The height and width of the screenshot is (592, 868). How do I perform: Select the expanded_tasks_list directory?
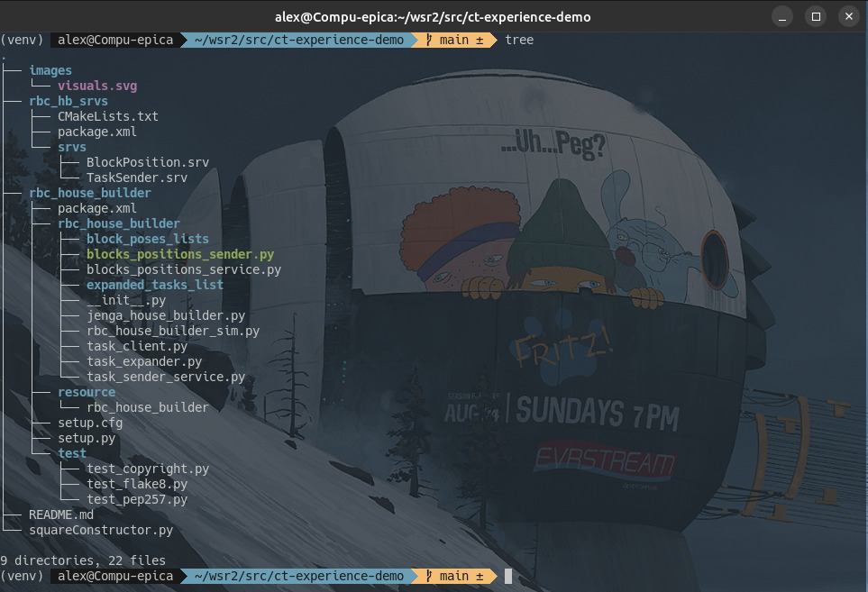(155, 285)
